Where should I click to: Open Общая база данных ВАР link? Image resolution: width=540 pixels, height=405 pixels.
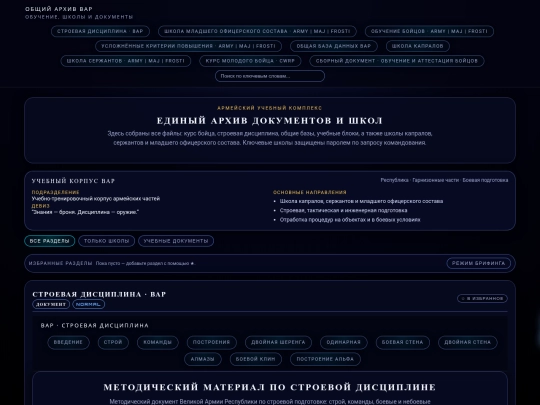coord(334,46)
